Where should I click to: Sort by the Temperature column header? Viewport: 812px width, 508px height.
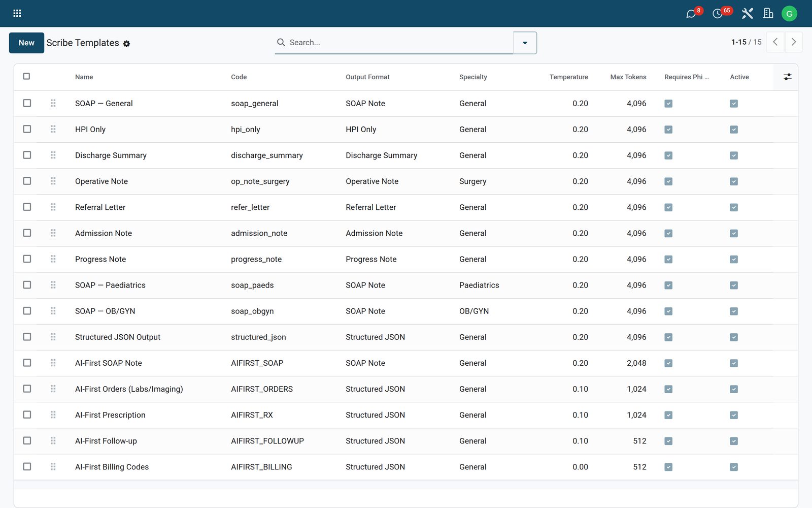(568, 77)
